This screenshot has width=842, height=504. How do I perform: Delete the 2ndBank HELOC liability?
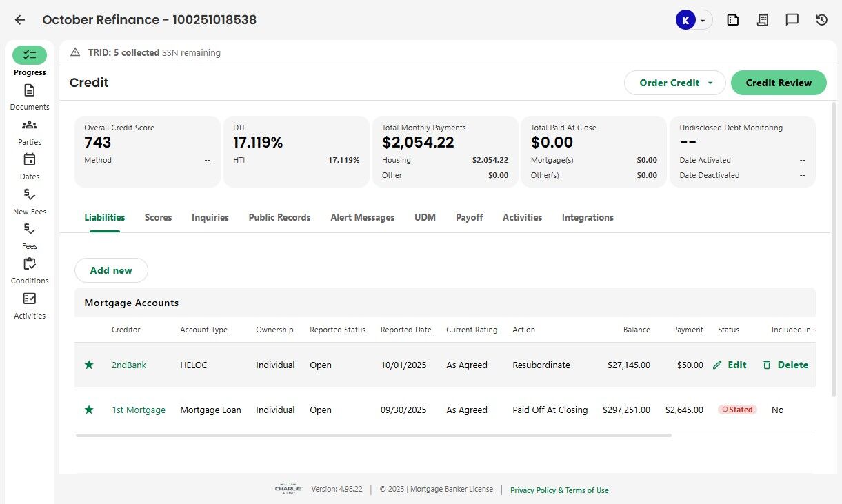pyautogui.click(x=785, y=365)
